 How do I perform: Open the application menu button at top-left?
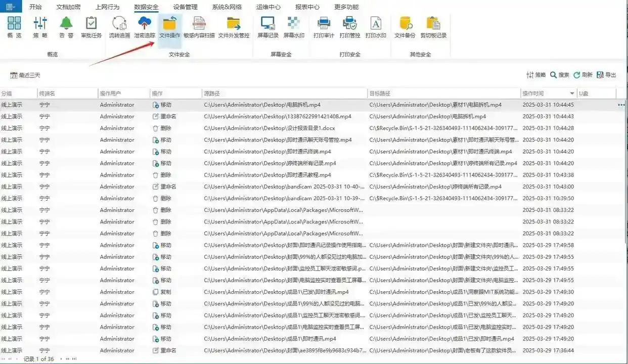[11, 7]
